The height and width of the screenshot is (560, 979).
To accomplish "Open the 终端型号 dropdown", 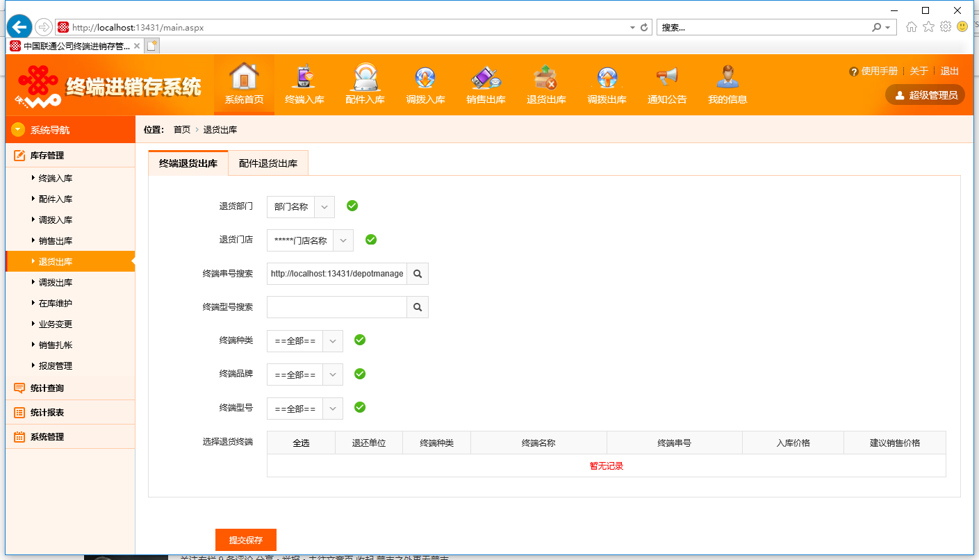I will click(x=305, y=409).
